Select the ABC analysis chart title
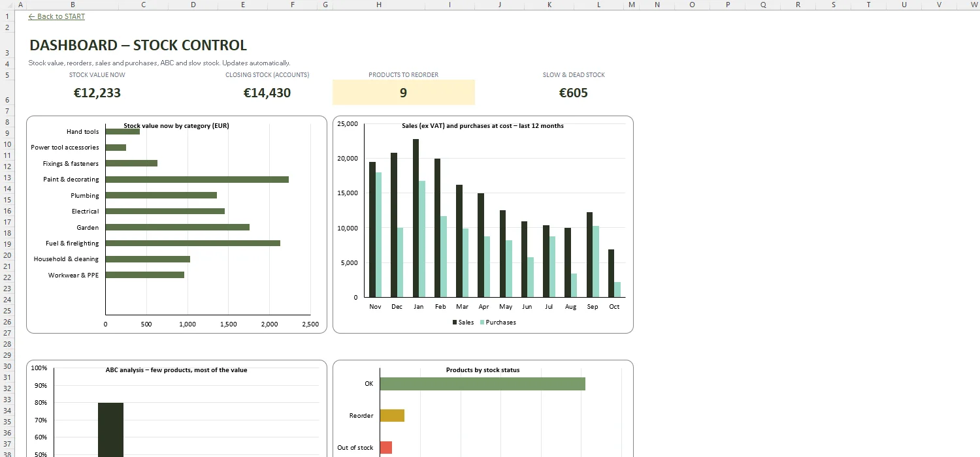The image size is (980, 457). click(176, 370)
